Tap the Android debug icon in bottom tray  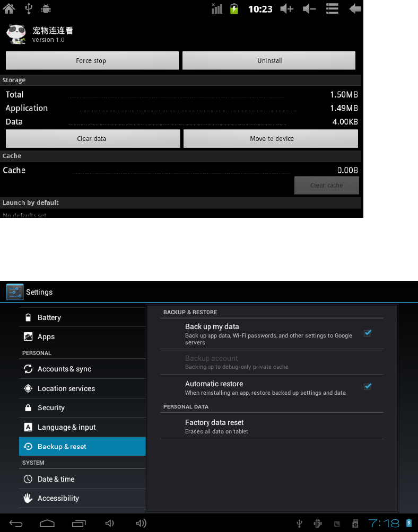318,524
